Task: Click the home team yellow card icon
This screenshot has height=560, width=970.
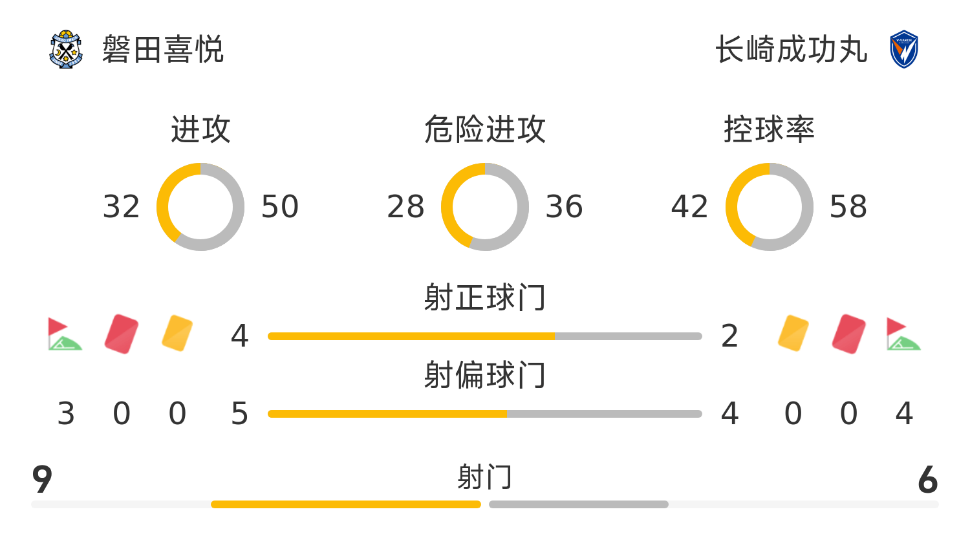Action: (x=177, y=334)
